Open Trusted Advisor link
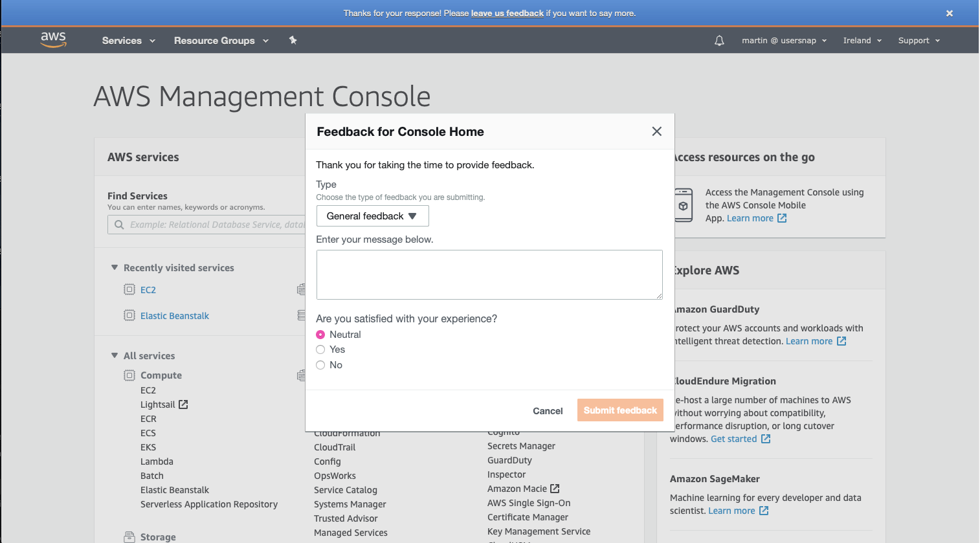Screen dimensions: 980x543 (346, 518)
